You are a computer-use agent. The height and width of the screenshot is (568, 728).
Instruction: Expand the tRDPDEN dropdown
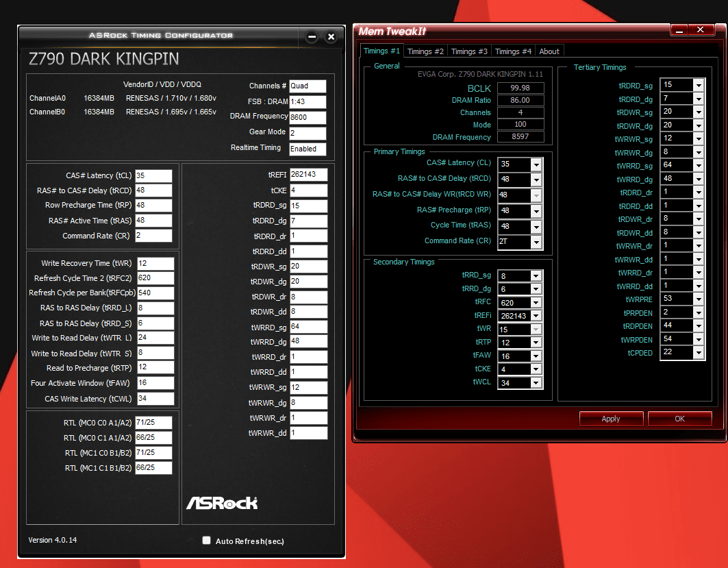tap(699, 325)
